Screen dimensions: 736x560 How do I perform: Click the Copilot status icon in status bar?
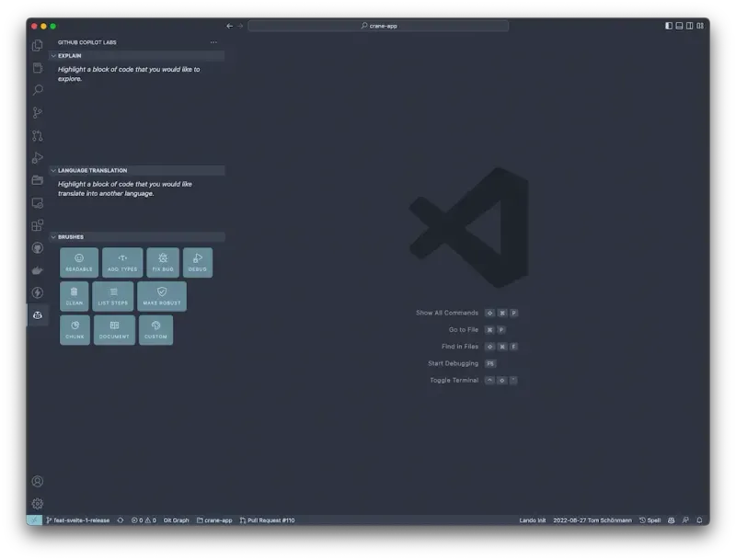(x=672, y=520)
